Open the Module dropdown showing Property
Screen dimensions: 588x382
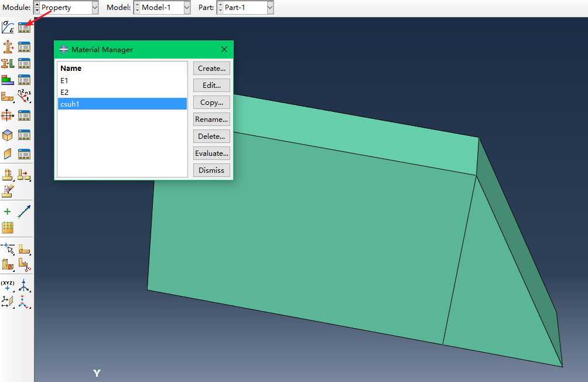point(95,8)
